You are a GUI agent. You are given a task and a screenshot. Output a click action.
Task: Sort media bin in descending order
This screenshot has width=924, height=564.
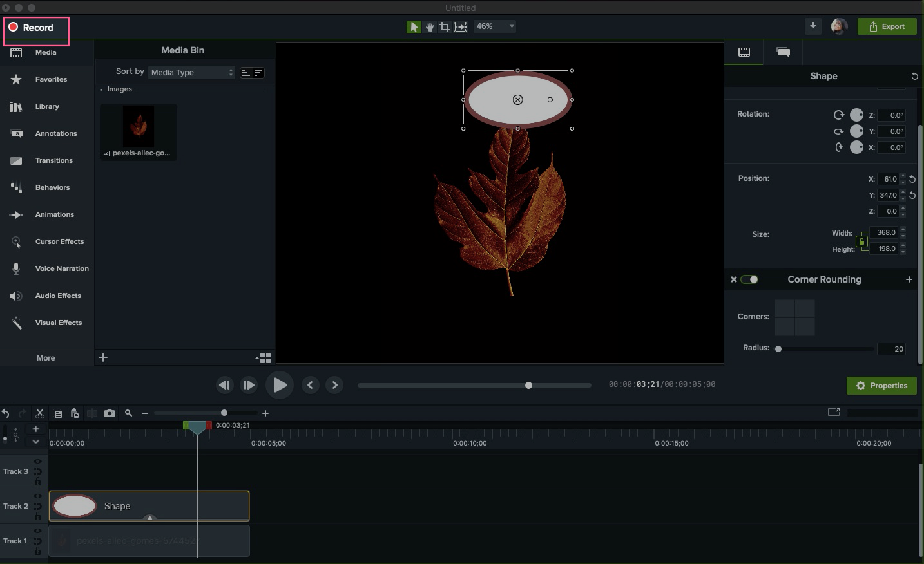258,73
